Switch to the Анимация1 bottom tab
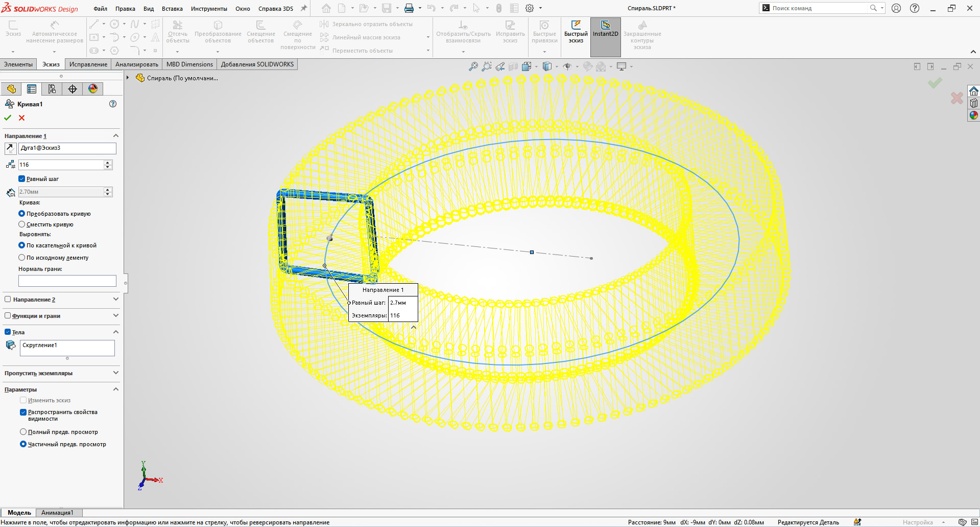The height and width of the screenshot is (527, 980). 57,513
